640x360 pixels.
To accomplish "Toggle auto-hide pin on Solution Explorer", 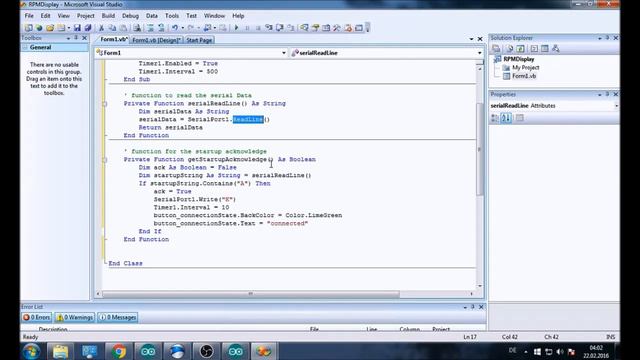I will tap(607, 38).
